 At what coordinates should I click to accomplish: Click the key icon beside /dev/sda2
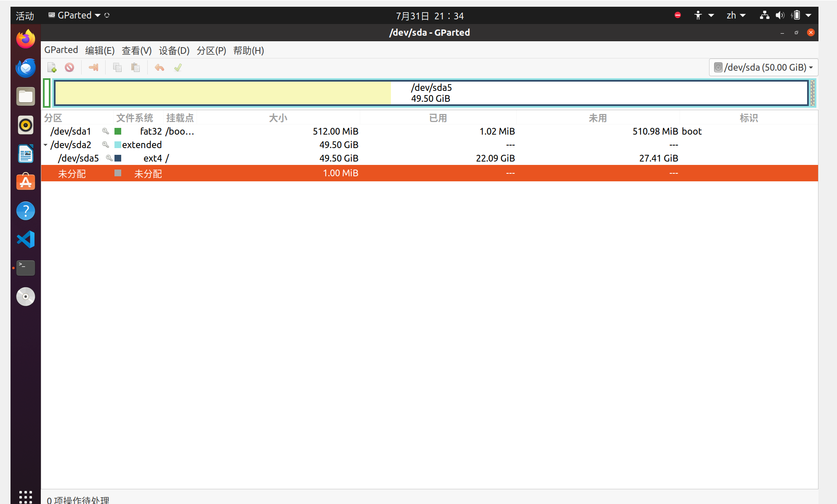point(106,145)
